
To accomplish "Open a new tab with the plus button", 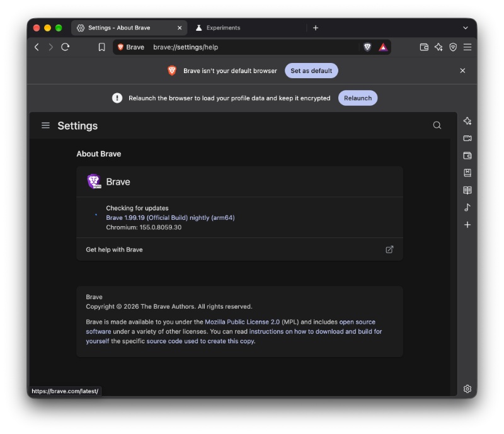I will pyautogui.click(x=316, y=28).
